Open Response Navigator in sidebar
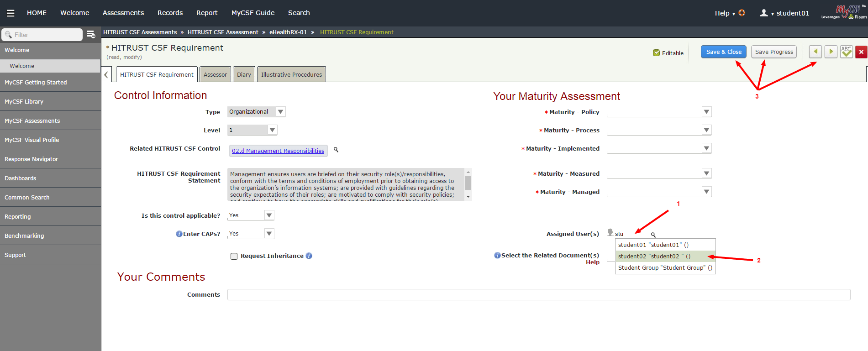 (x=50, y=159)
